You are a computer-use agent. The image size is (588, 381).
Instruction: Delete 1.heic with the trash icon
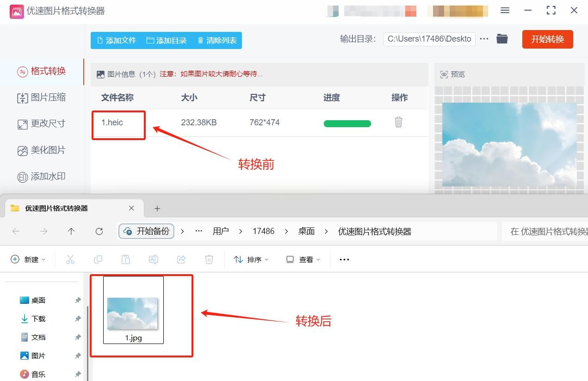(x=398, y=122)
